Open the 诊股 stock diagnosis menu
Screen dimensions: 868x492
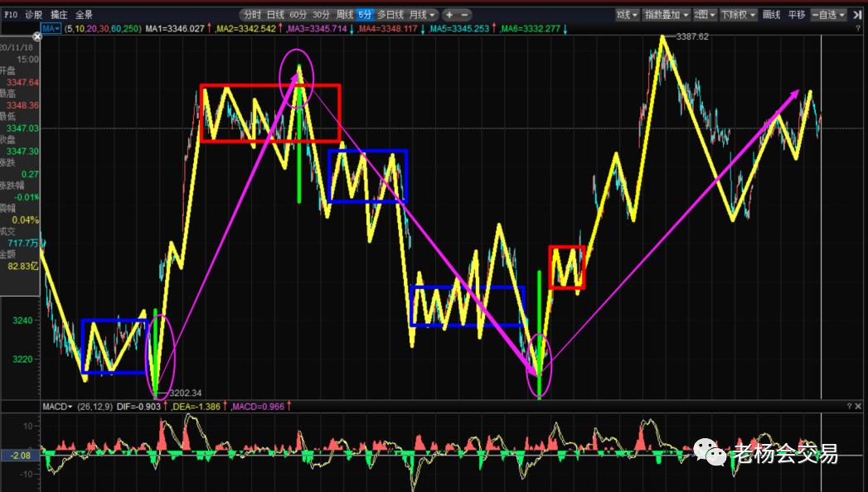(33, 15)
